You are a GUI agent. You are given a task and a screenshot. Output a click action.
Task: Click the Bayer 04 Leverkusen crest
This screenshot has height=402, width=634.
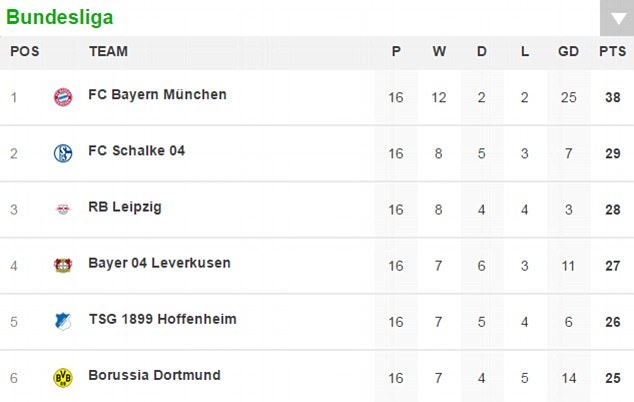pyautogui.click(x=63, y=266)
